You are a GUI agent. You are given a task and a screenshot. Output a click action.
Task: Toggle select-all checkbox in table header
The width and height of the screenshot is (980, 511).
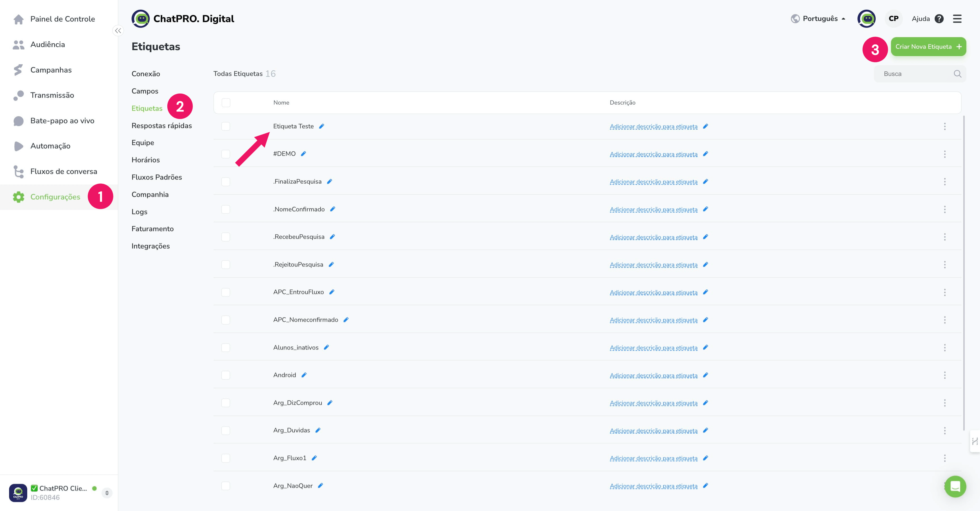point(226,103)
